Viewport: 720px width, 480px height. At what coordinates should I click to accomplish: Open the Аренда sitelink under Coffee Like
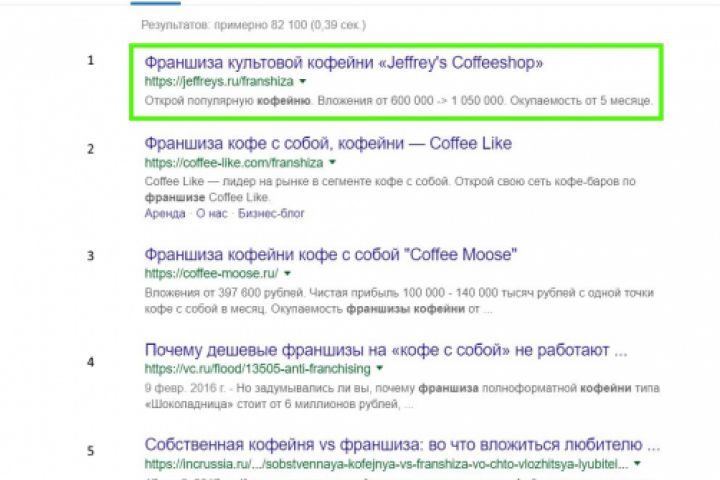[165, 214]
